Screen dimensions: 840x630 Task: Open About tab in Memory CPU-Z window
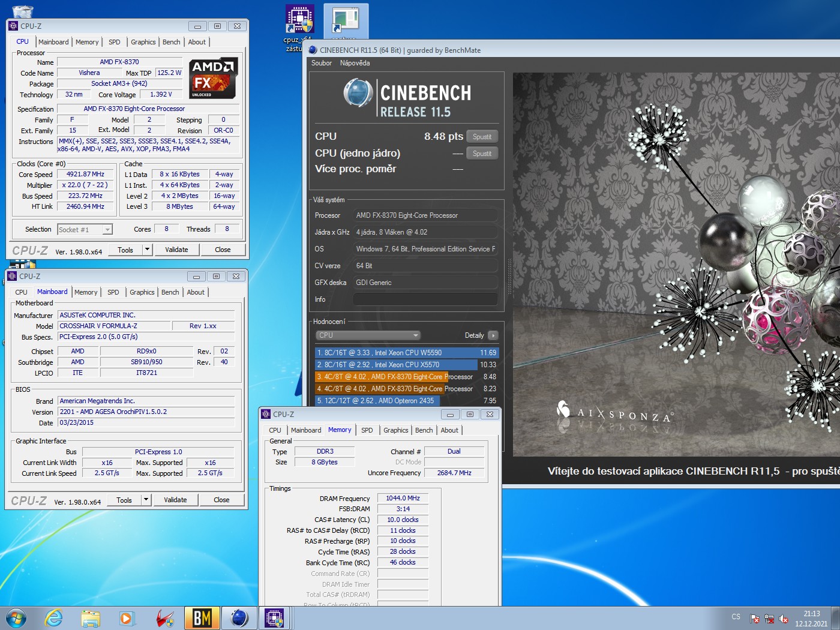pos(449,430)
